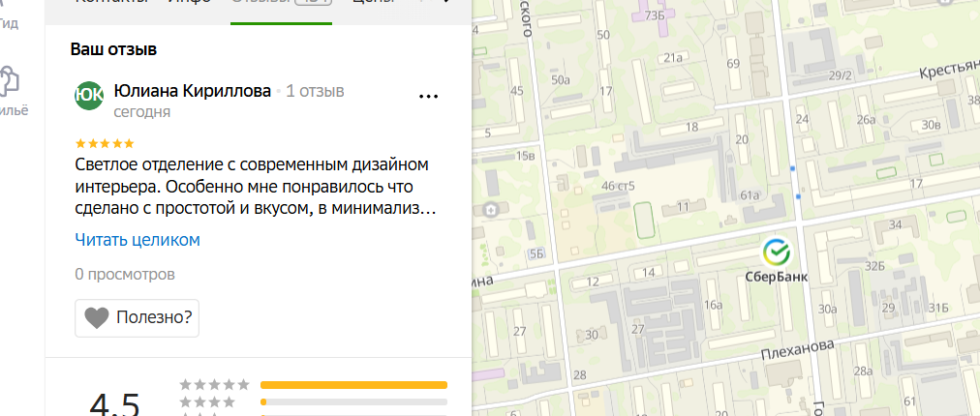This screenshot has width=980, height=416.
Task: Click the green ЮК user avatar
Action: [89, 96]
